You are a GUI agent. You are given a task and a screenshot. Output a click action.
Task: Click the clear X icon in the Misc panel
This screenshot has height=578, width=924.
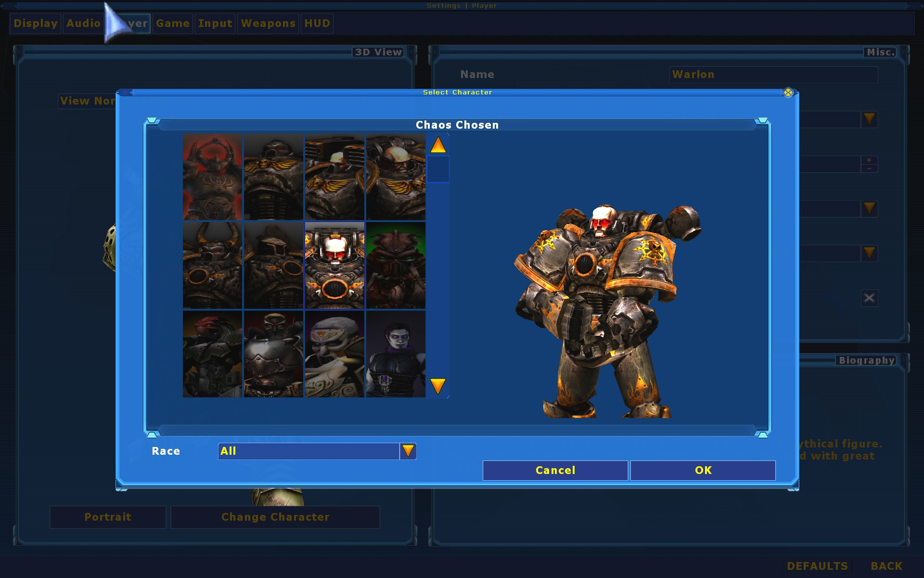(869, 298)
